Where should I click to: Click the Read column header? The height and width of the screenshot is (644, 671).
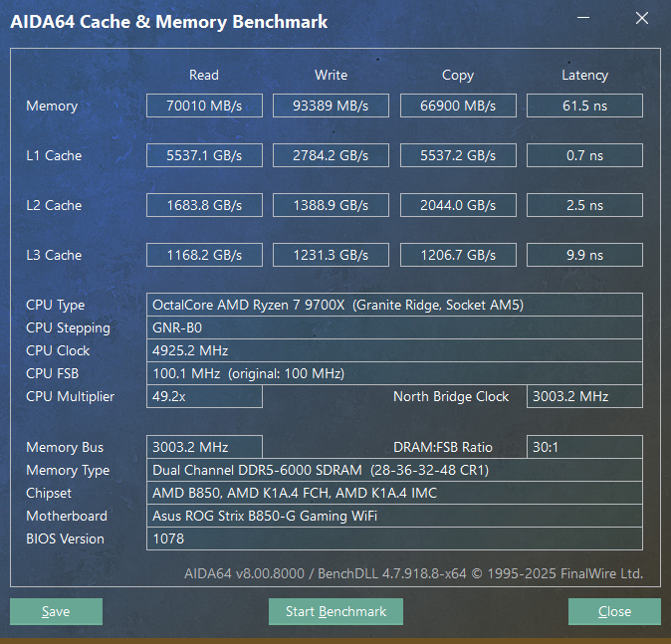pos(204,75)
